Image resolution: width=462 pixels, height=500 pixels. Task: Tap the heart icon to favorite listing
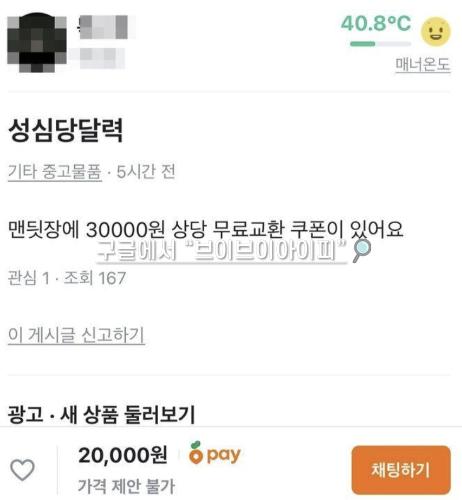click(22, 469)
